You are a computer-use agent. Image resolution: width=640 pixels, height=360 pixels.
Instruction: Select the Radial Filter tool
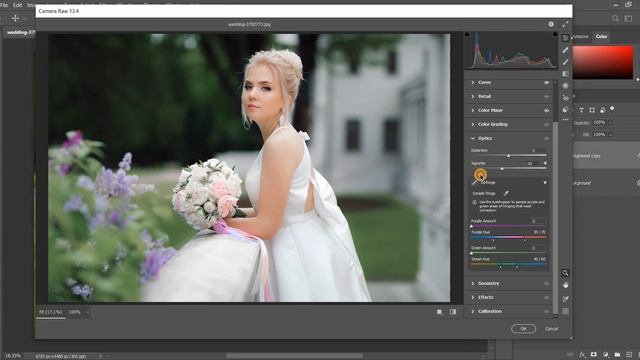565,86
